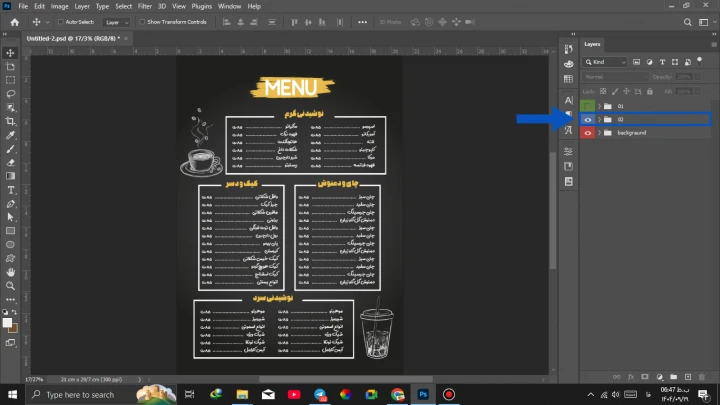Click the foreground color swatch

click(7, 321)
